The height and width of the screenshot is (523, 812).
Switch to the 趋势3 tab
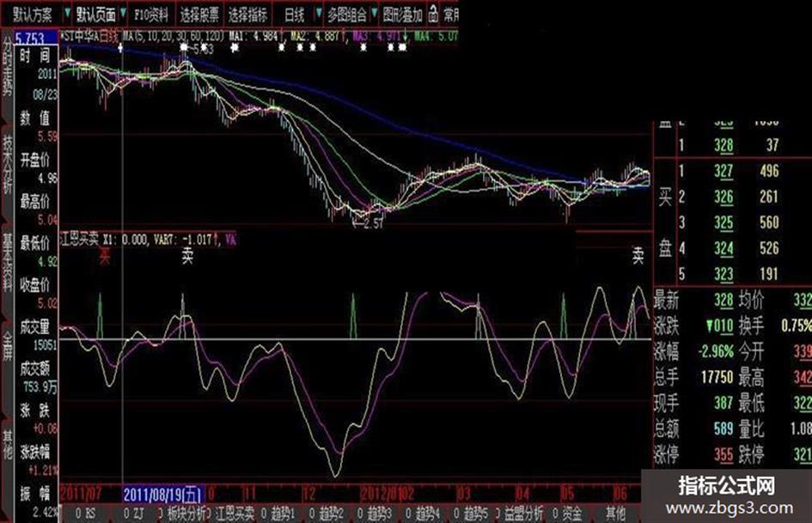(x=375, y=514)
